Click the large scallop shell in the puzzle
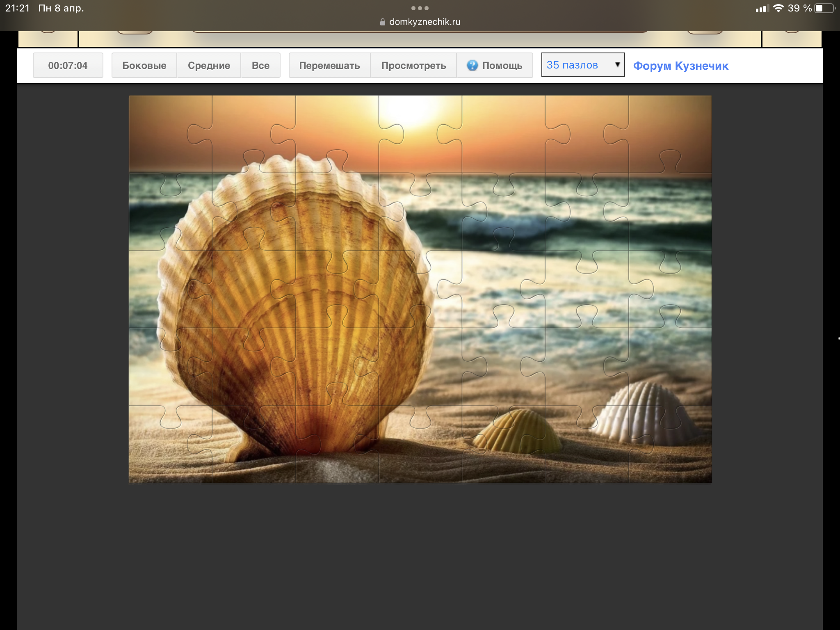 click(x=295, y=308)
